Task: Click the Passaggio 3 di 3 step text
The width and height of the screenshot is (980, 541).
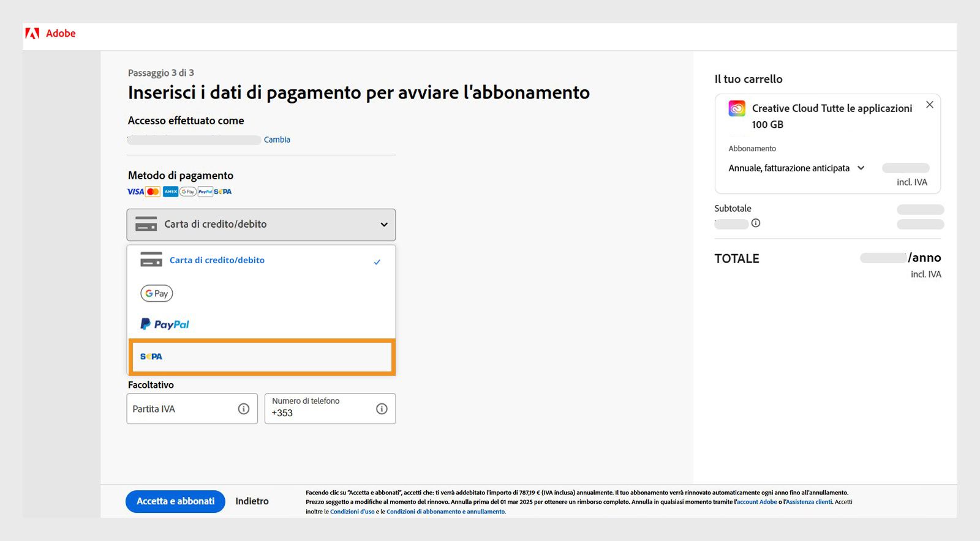Action: coord(160,73)
